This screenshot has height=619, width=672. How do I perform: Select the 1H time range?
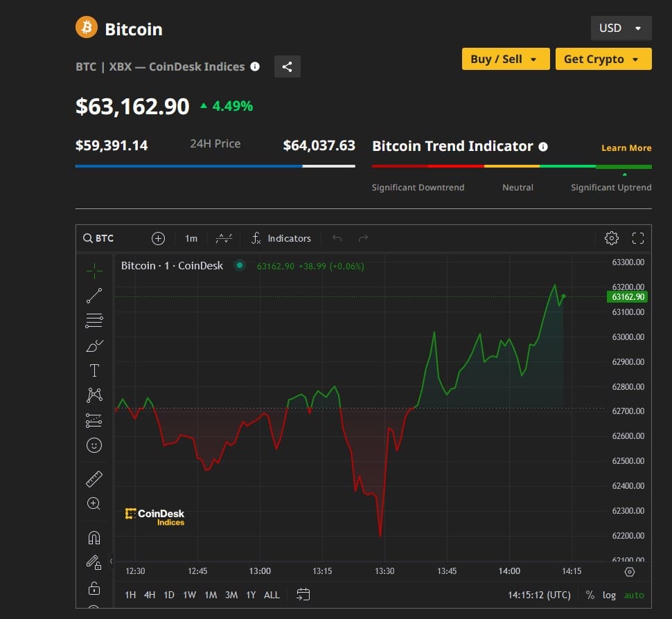tap(130, 595)
